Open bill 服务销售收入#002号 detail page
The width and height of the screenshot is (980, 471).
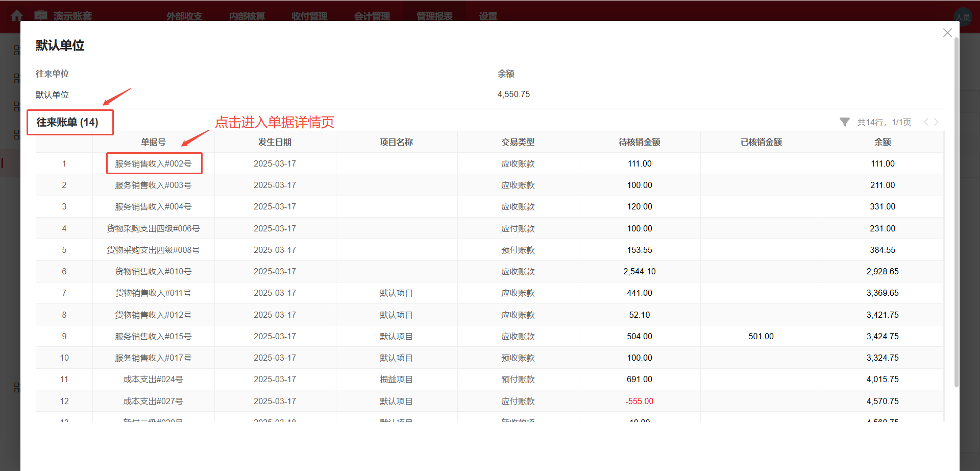pos(154,163)
